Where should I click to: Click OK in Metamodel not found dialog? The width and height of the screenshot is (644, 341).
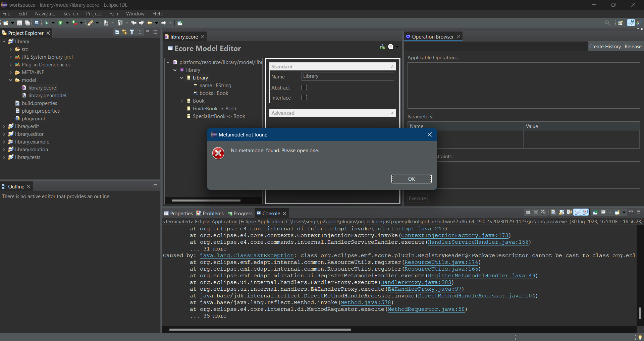[x=411, y=179]
